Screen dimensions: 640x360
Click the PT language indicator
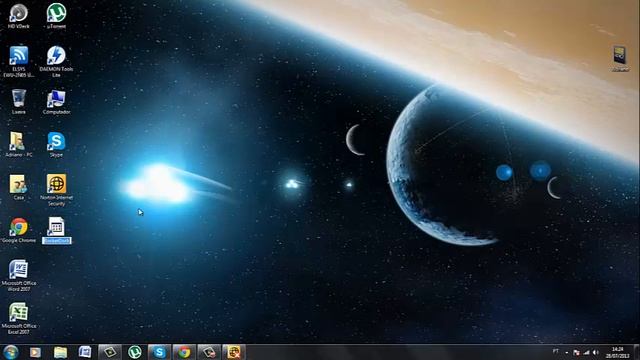(x=556, y=351)
